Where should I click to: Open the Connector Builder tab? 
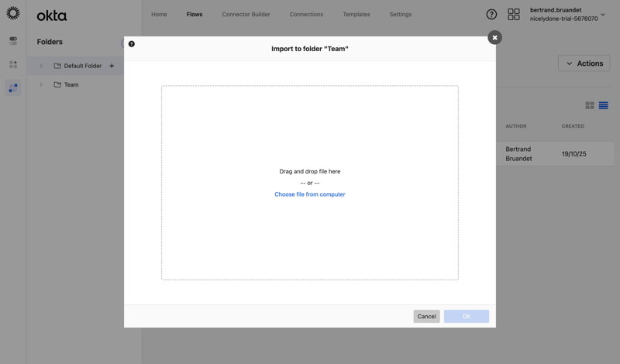point(246,14)
